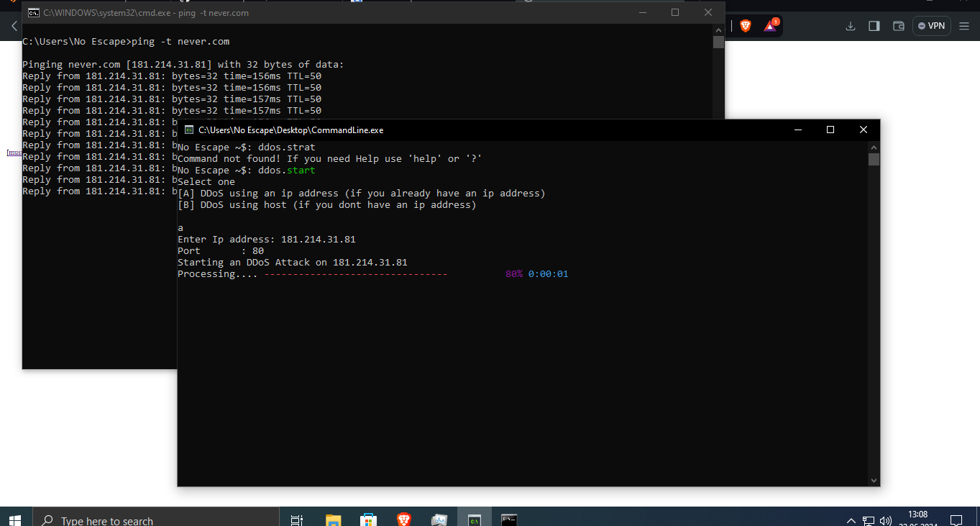The image size is (980, 526).
Task: View downloads in Brave toolbar
Action: click(x=851, y=25)
